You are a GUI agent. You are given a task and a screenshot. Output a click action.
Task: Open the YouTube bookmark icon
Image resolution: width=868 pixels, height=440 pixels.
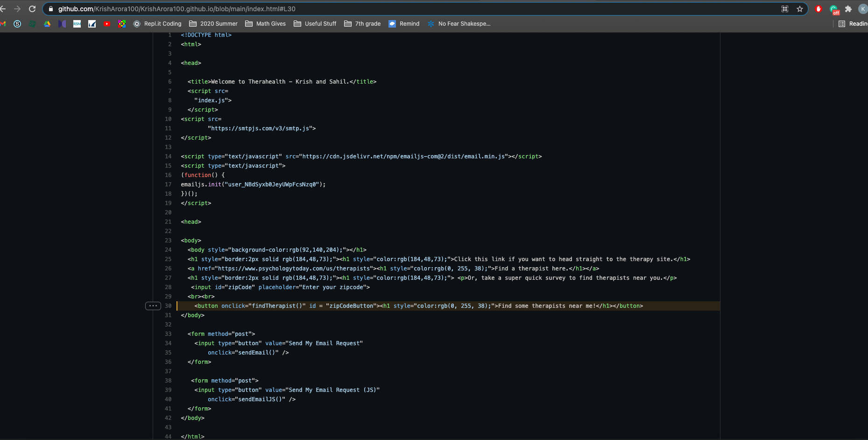pos(107,24)
